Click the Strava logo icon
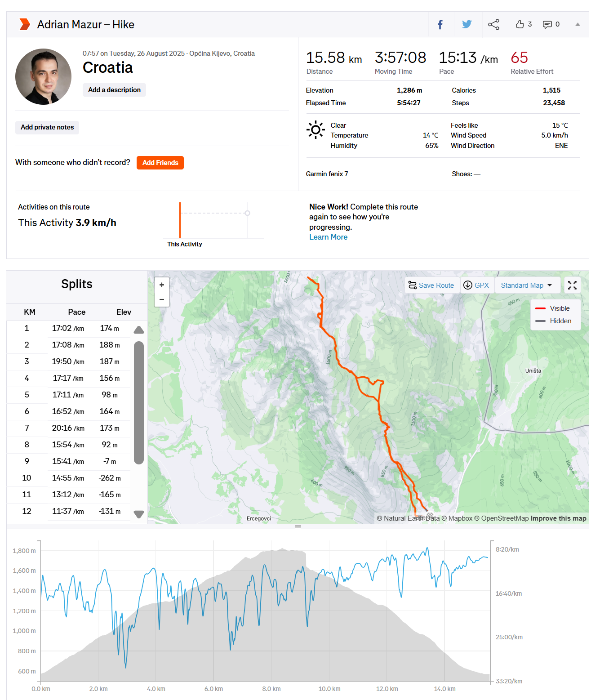Viewport: 591px width, 700px height. pyautogui.click(x=24, y=24)
